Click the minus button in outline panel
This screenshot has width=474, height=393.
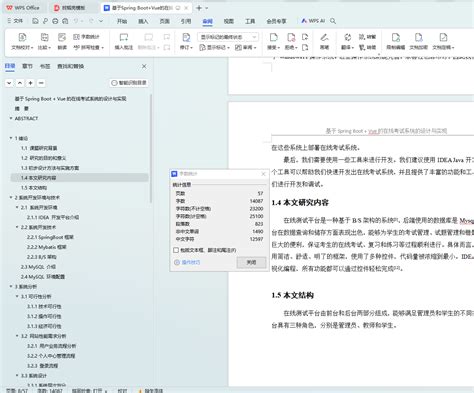pyautogui.click(x=41, y=83)
